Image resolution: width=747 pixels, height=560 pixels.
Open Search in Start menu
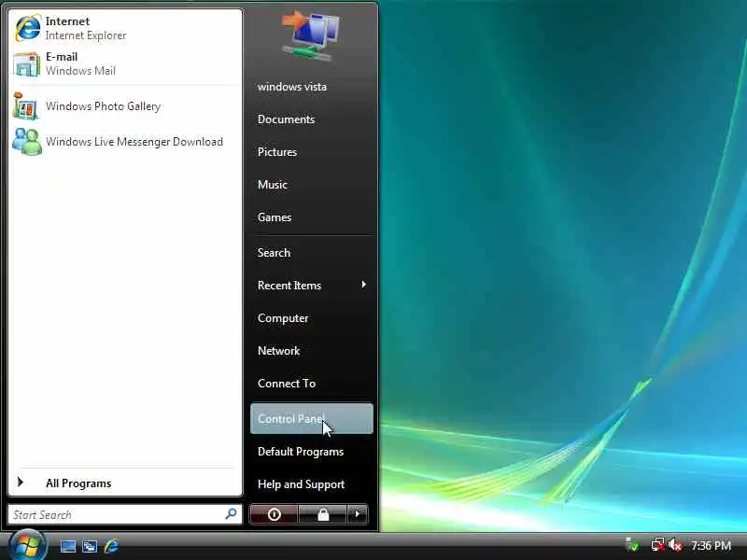click(274, 252)
